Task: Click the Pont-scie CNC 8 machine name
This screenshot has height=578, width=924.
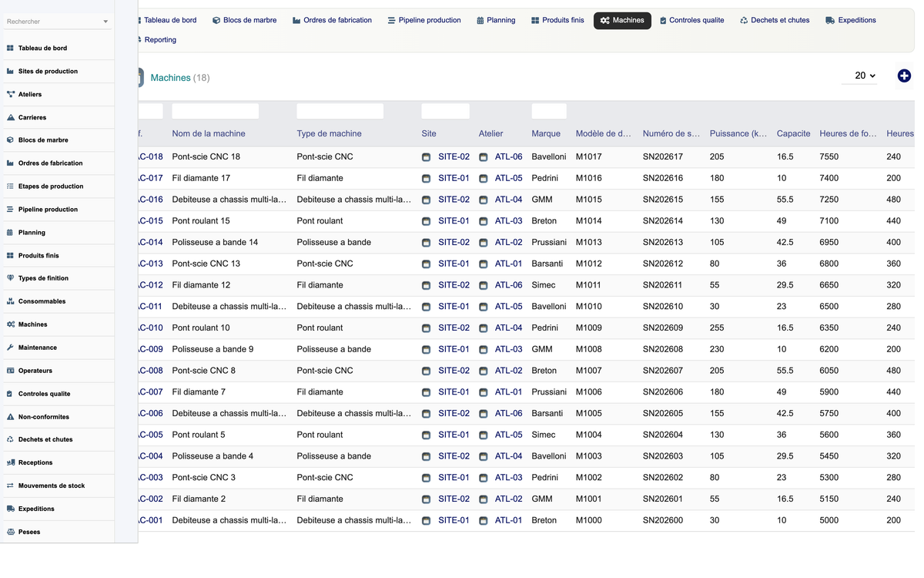Action: (204, 371)
